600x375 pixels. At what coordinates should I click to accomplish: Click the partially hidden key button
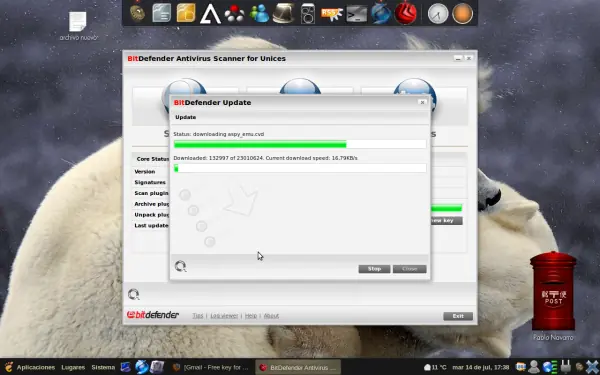[447, 221]
